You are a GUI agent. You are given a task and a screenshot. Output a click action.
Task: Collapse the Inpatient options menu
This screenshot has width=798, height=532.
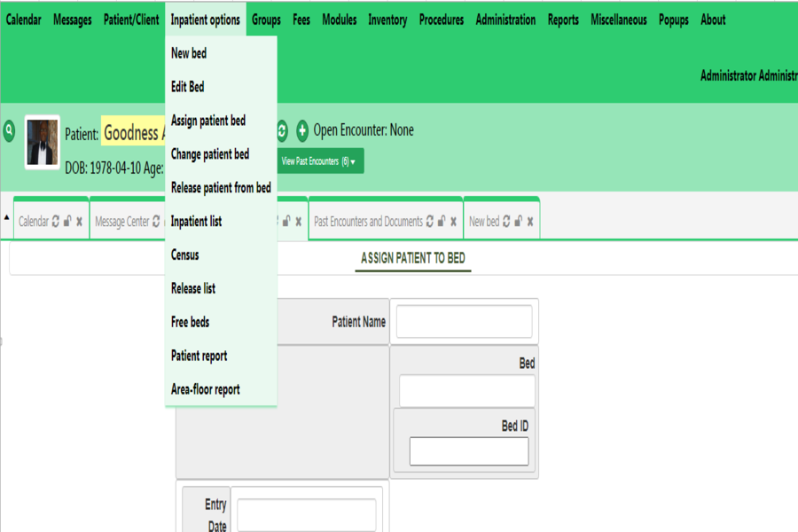[205, 20]
